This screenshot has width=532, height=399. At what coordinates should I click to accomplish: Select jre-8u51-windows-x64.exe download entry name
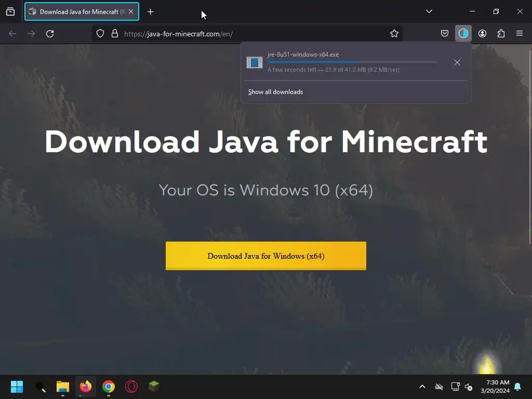pos(303,55)
